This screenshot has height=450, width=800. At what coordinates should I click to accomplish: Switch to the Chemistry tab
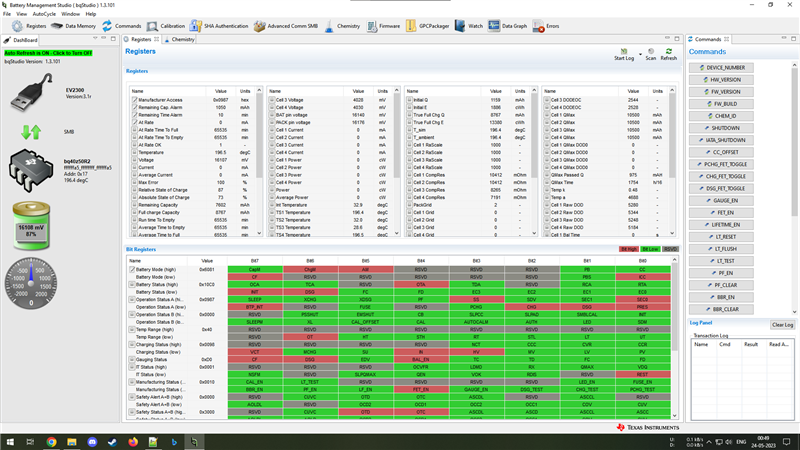tap(180, 39)
